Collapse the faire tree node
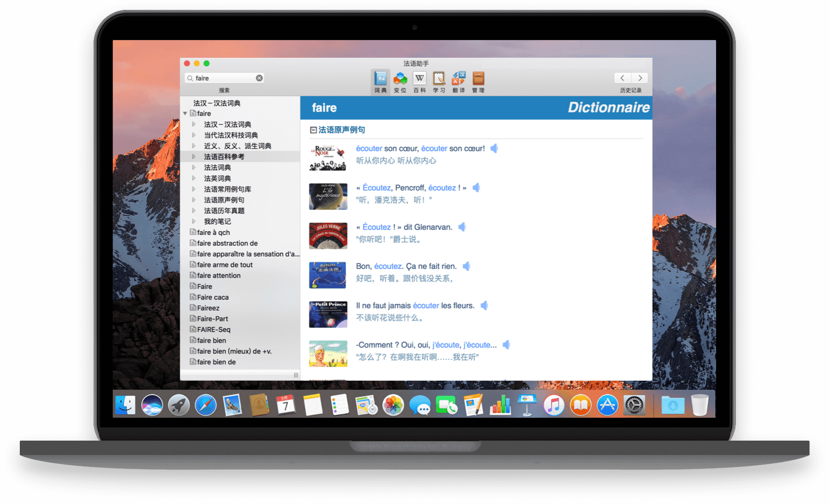Image resolution: width=830 pixels, height=504 pixels. coord(185,113)
